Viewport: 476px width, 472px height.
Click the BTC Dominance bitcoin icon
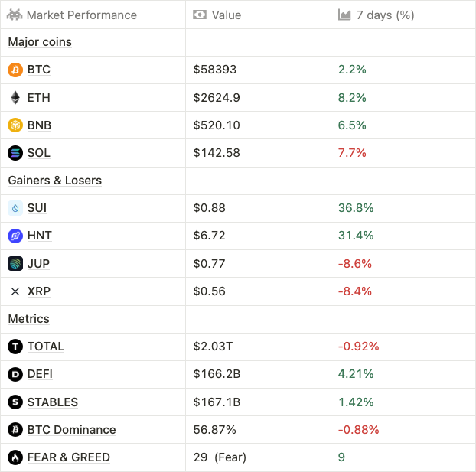pyautogui.click(x=15, y=430)
